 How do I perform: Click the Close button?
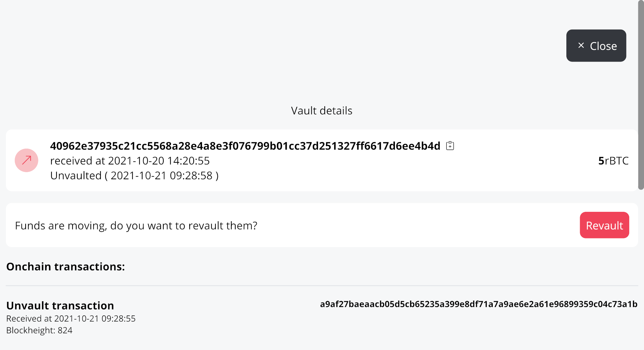(x=596, y=45)
